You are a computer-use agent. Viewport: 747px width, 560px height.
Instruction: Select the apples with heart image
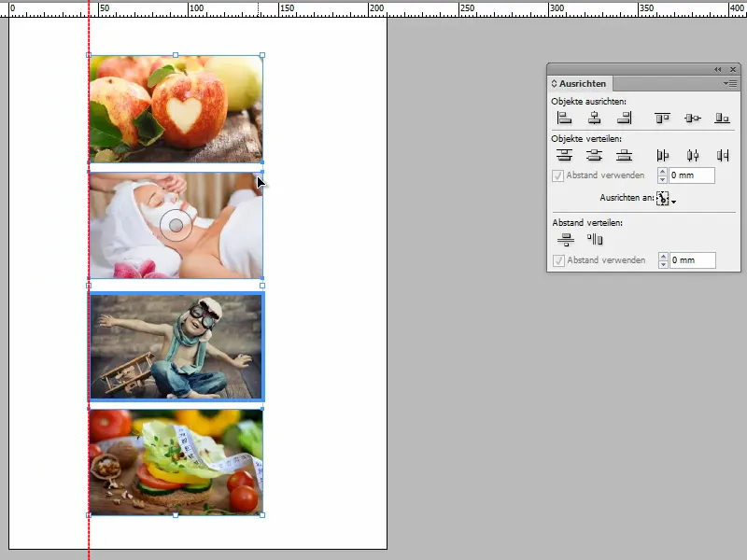pyautogui.click(x=176, y=108)
